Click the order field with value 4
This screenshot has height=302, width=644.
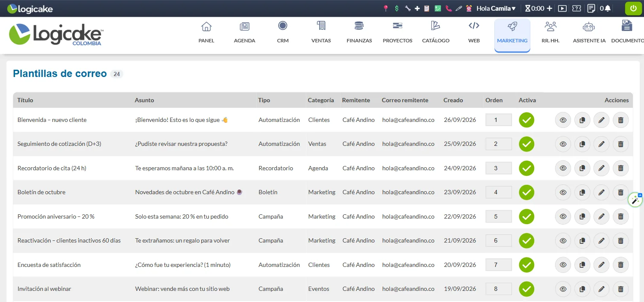(x=498, y=192)
